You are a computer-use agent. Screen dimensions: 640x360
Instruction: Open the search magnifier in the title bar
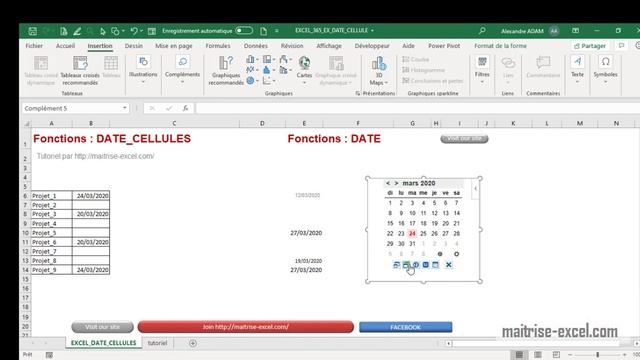pos(482,31)
